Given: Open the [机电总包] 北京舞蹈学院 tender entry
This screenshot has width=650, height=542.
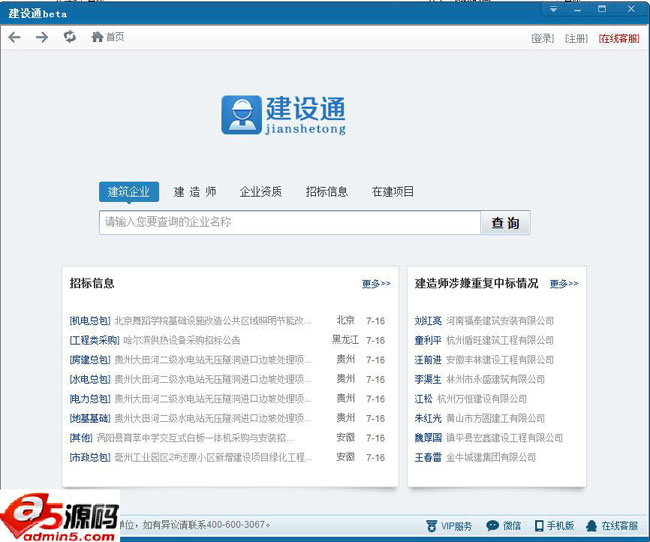Looking at the screenshot, I should [x=190, y=321].
